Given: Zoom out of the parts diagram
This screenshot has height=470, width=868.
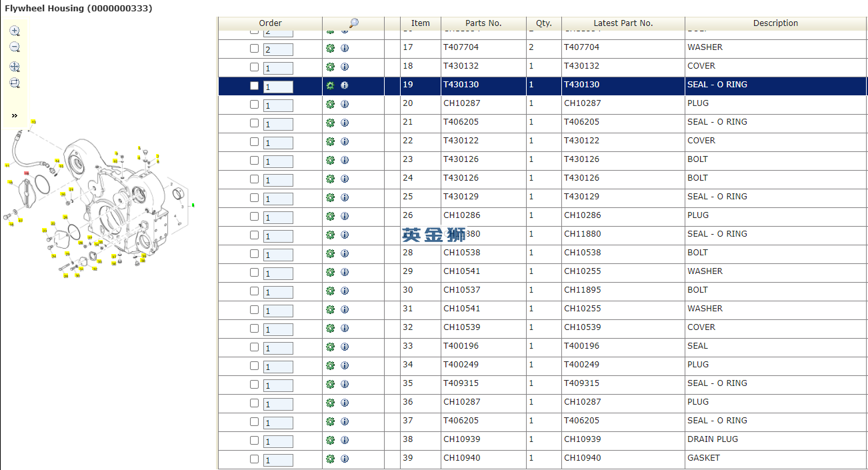Looking at the screenshot, I should point(15,47).
